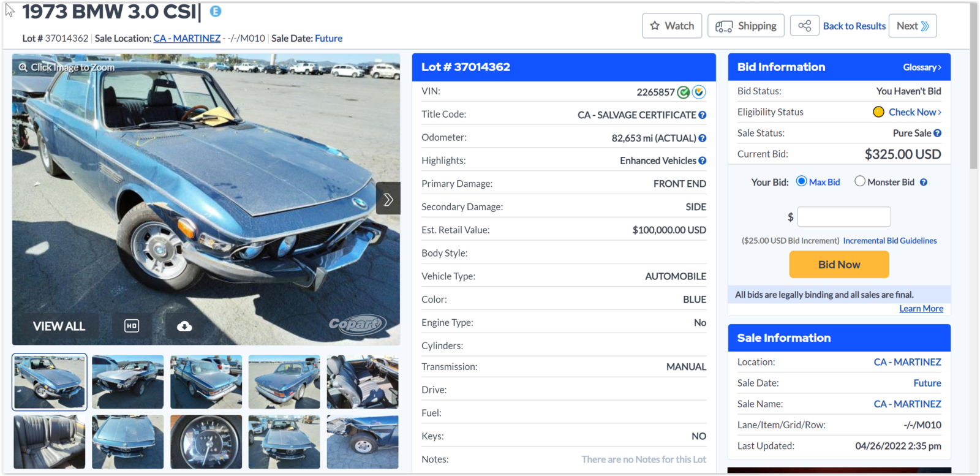The image size is (980, 476).
Task: Open the Monster Bid help icon
Action: point(924,182)
